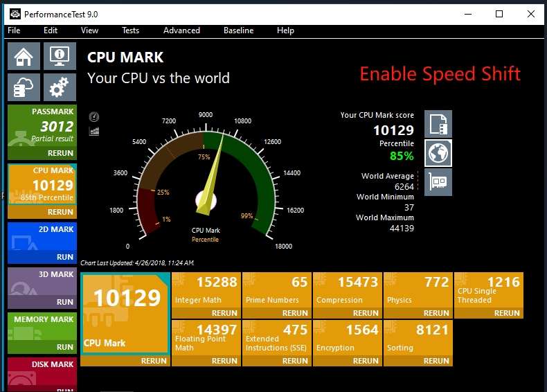Click the hardware card comparison icon
The image size is (547, 392).
438,182
